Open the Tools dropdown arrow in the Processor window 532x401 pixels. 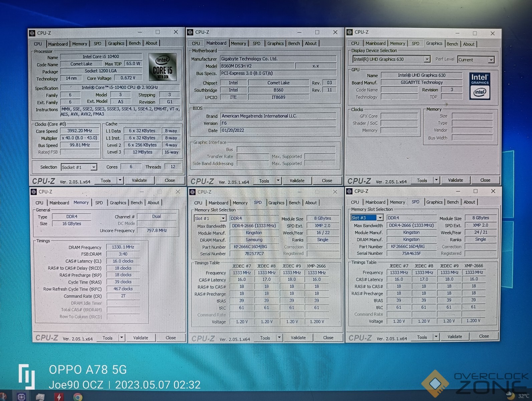pos(120,180)
